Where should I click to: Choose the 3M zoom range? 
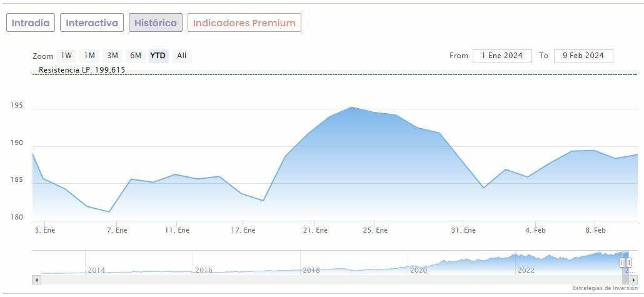[113, 56]
